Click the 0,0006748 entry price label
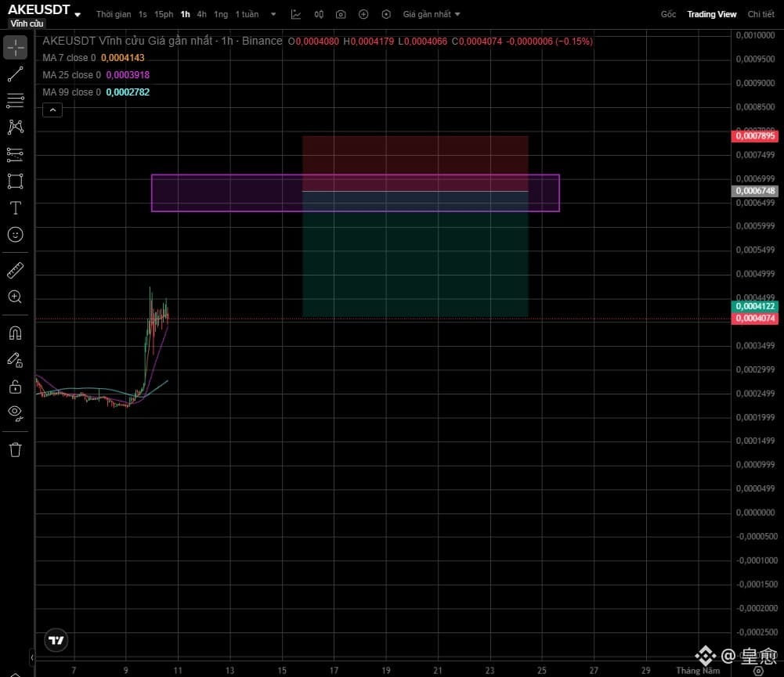The image size is (784, 677). coord(755,191)
